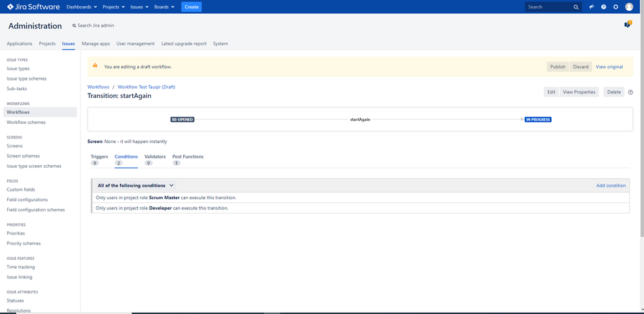Screen dimensions: 644x314
Task: Click the warning triangle icon in banner
Action: pyautogui.click(x=95, y=65)
